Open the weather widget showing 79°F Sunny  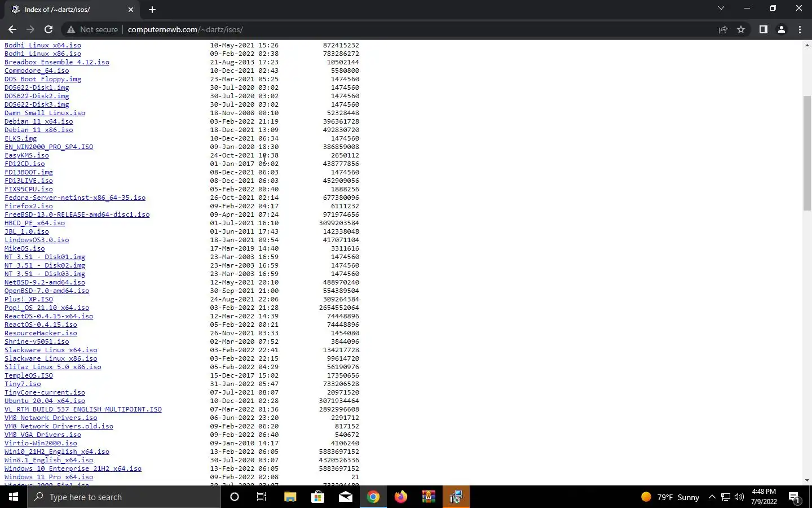coord(670,497)
